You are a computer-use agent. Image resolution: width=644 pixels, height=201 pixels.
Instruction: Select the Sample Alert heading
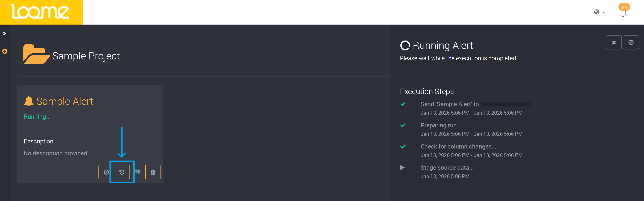pyautogui.click(x=65, y=101)
